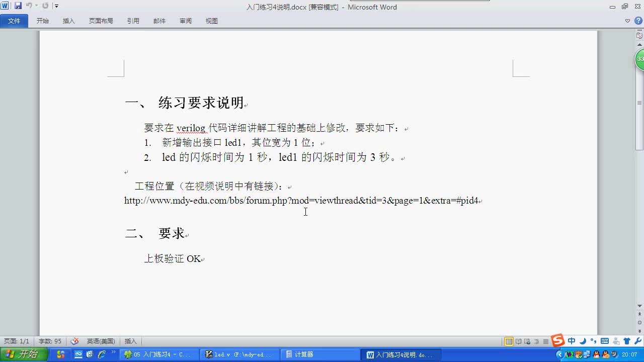The width and height of the screenshot is (644, 362).
Task: Toggle Chinese/English 中 input mode
Action: pyautogui.click(x=572, y=341)
